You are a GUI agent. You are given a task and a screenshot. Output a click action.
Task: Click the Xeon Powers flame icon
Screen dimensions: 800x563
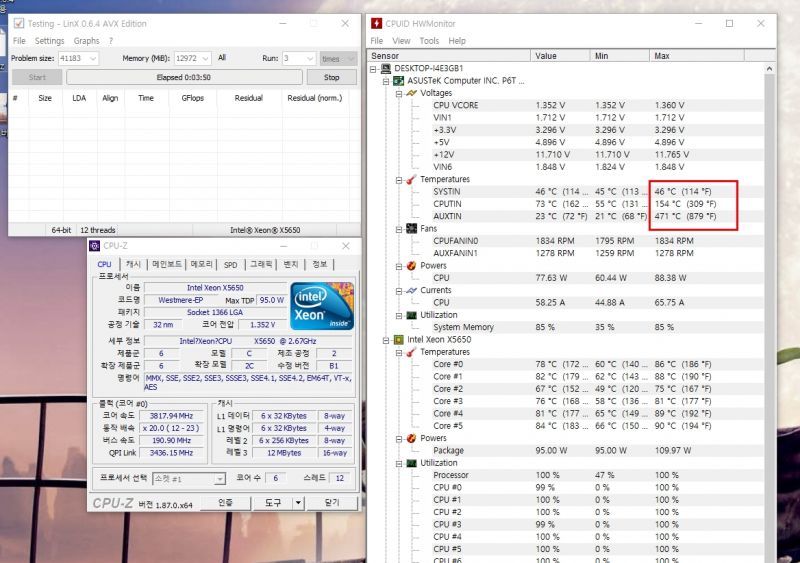coord(411,438)
